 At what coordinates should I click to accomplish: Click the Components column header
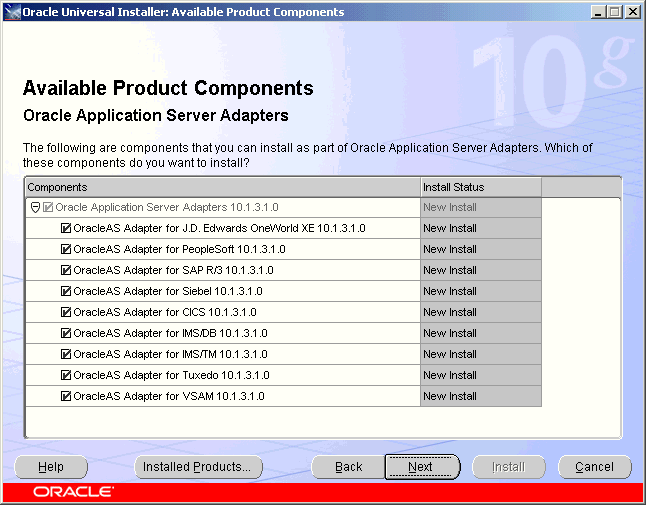click(x=223, y=187)
